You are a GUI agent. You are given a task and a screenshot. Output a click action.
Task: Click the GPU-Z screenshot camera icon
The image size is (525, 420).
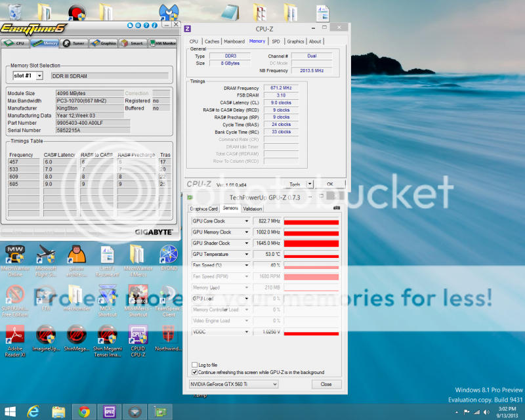337,208
